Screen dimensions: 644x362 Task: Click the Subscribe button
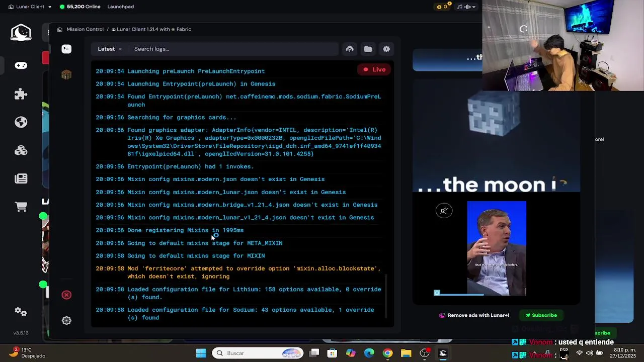[x=541, y=315]
